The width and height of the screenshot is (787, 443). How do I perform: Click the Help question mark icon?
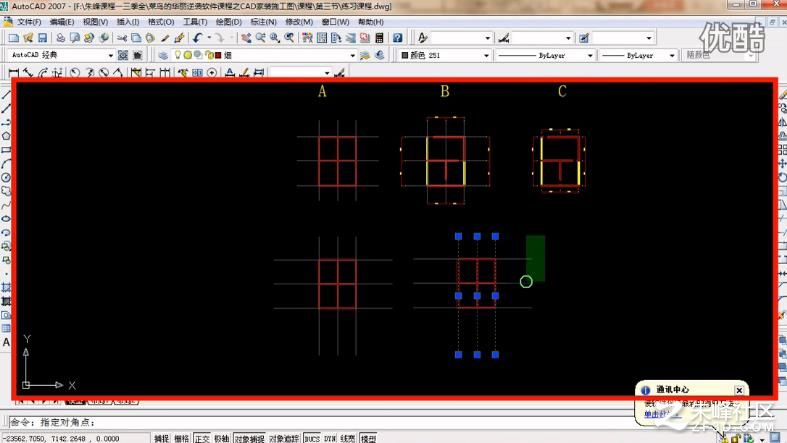[398, 38]
